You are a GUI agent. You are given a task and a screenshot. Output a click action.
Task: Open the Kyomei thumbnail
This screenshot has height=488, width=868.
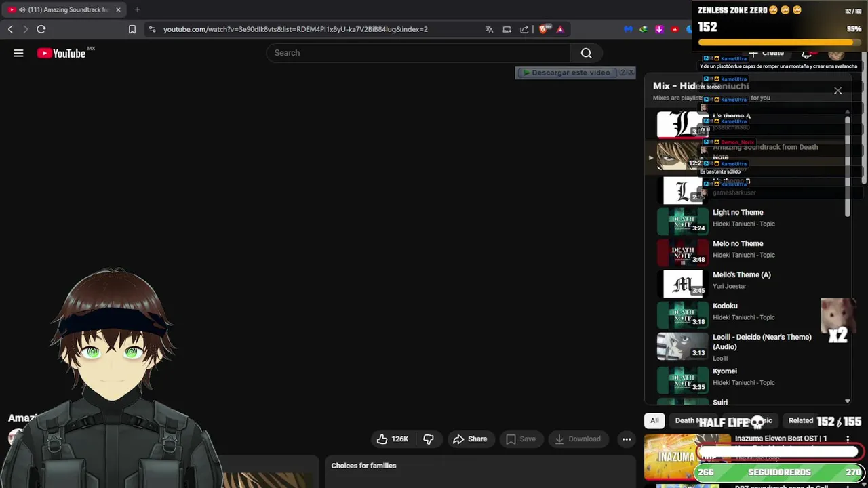(x=682, y=380)
